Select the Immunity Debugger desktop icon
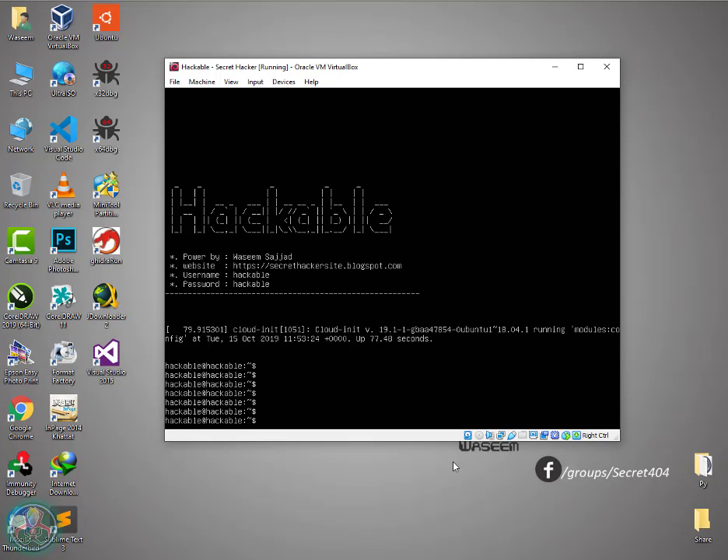The height and width of the screenshot is (560, 728). (21, 473)
